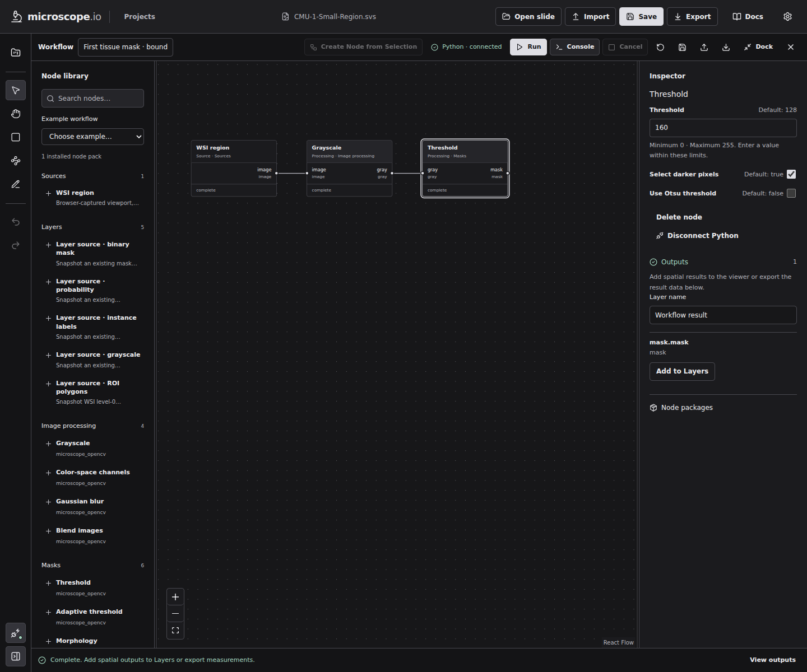807x672 pixels.
Task: Click Disconnect Python
Action: 697,236
